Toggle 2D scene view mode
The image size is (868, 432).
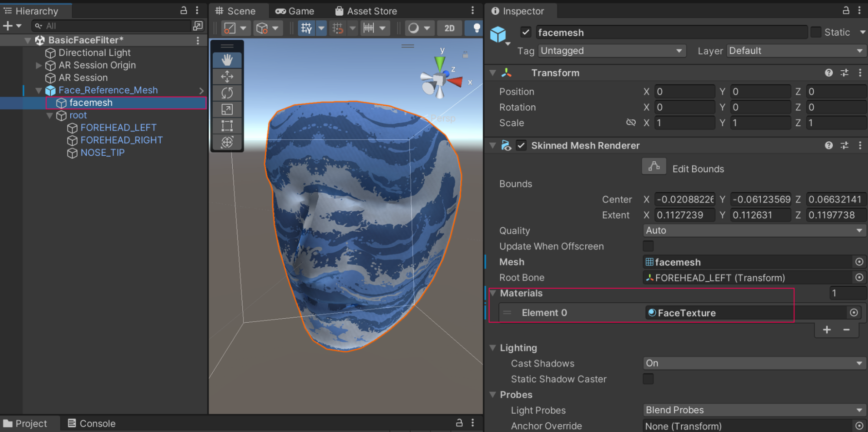pos(449,28)
